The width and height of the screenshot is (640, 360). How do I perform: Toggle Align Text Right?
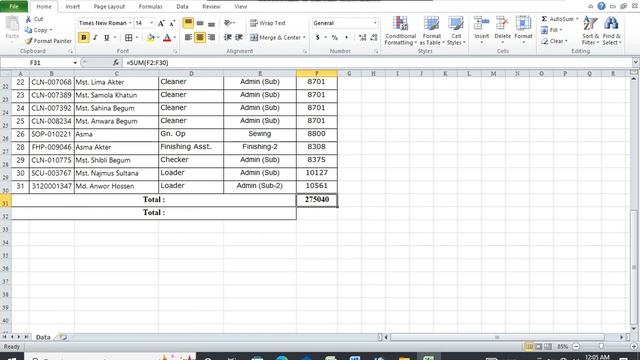[x=211, y=38]
